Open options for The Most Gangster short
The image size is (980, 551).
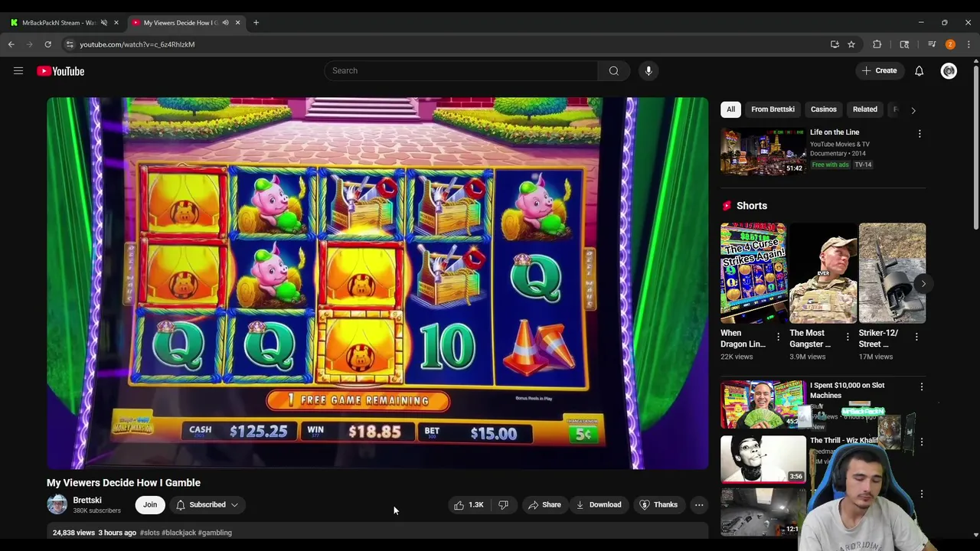847,337
